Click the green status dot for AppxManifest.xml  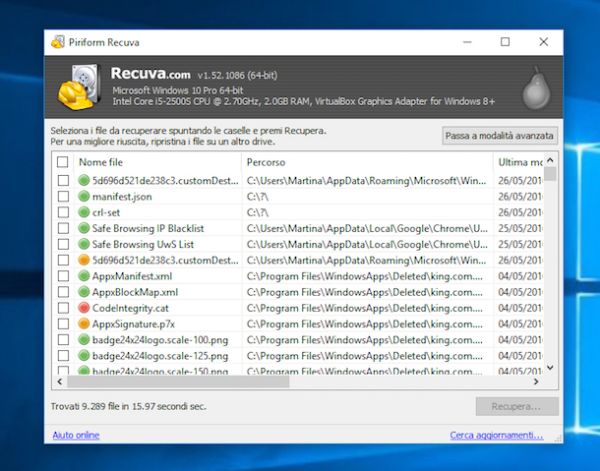pyautogui.click(x=84, y=276)
